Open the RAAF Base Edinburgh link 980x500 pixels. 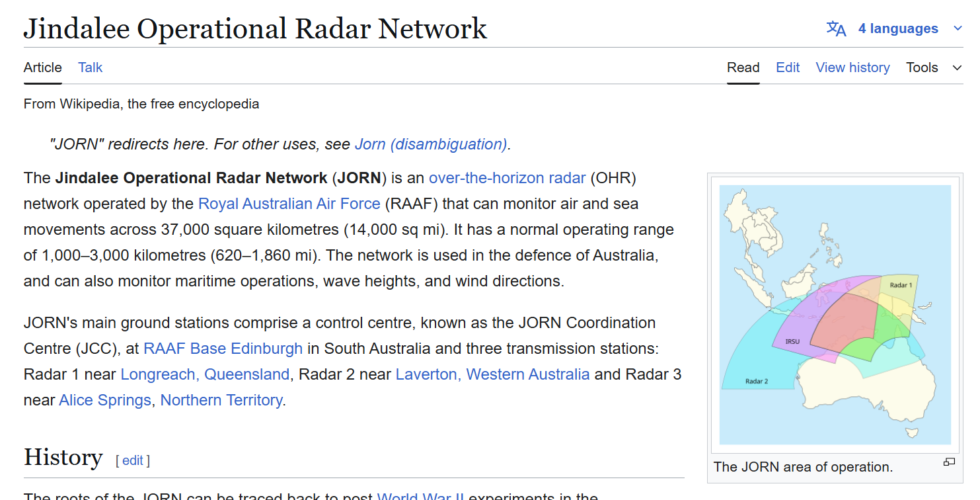(x=223, y=349)
